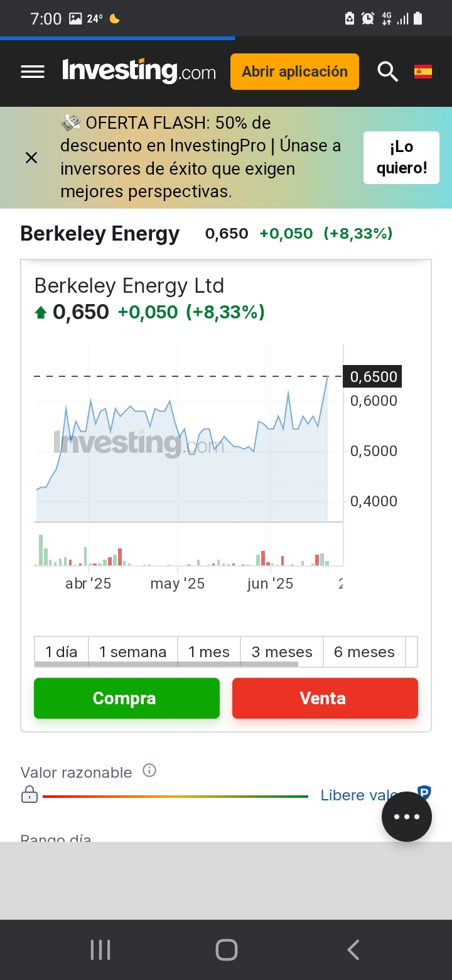Tap the Android back navigation arrow
Image resolution: width=452 pixels, height=980 pixels.
click(x=353, y=950)
